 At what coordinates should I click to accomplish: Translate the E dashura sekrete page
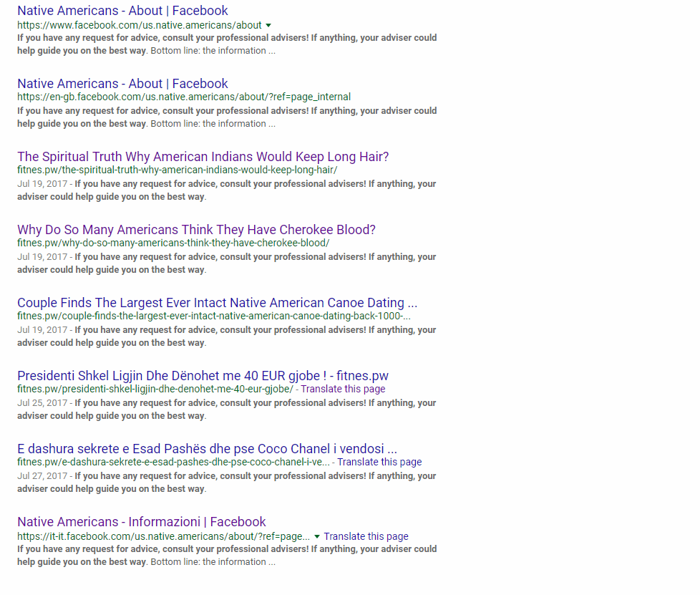click(x=379, y=462)
